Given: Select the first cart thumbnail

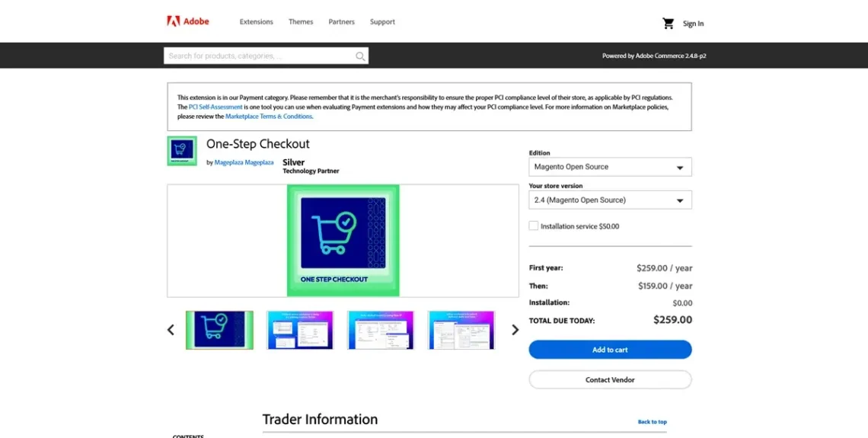Looking at the screenshot, I should point(219,330).
